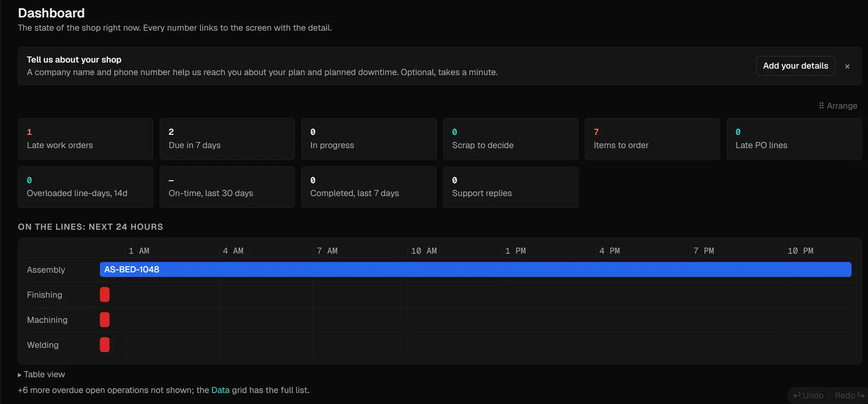Click the Welding line label
The height and width of the screenshot is (404, 868).
[x=43, y=345]
